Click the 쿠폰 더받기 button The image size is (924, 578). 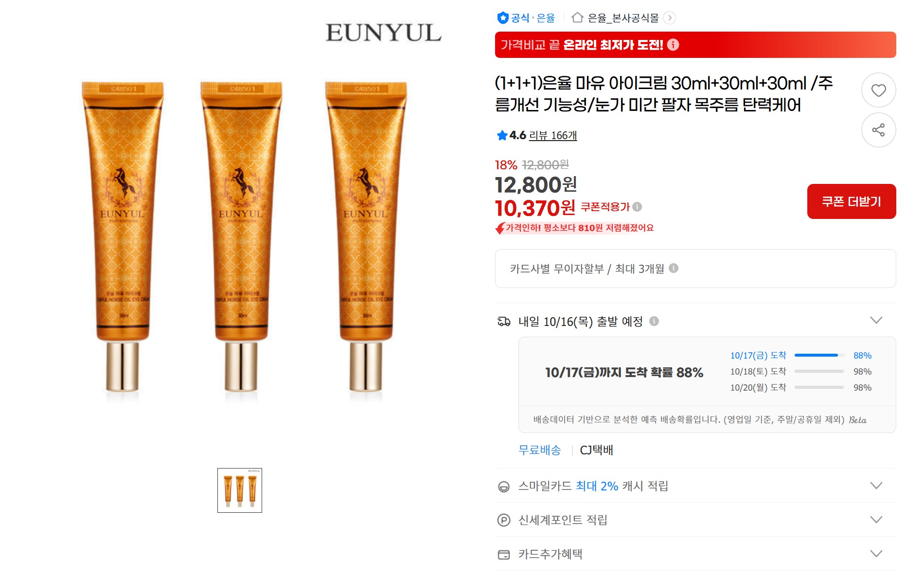coord(852,201)
